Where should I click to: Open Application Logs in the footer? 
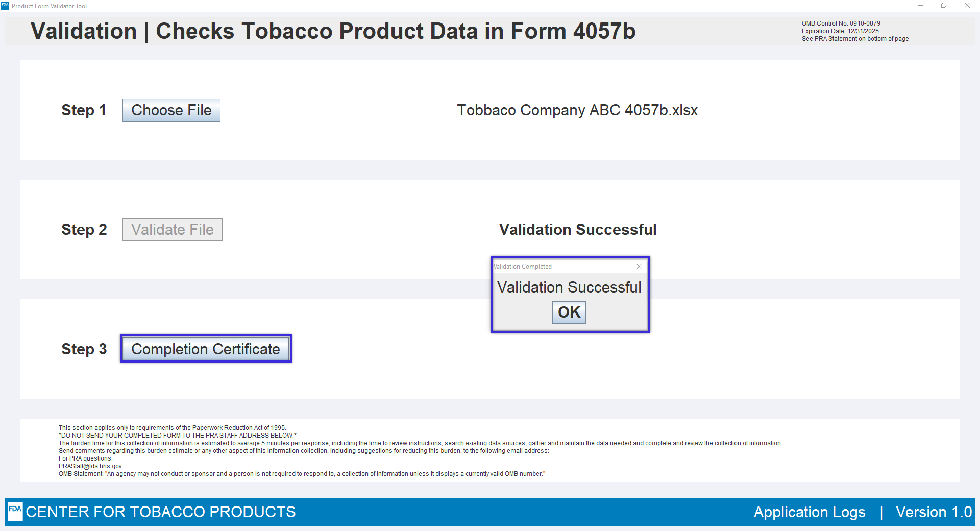coord(810,512)
